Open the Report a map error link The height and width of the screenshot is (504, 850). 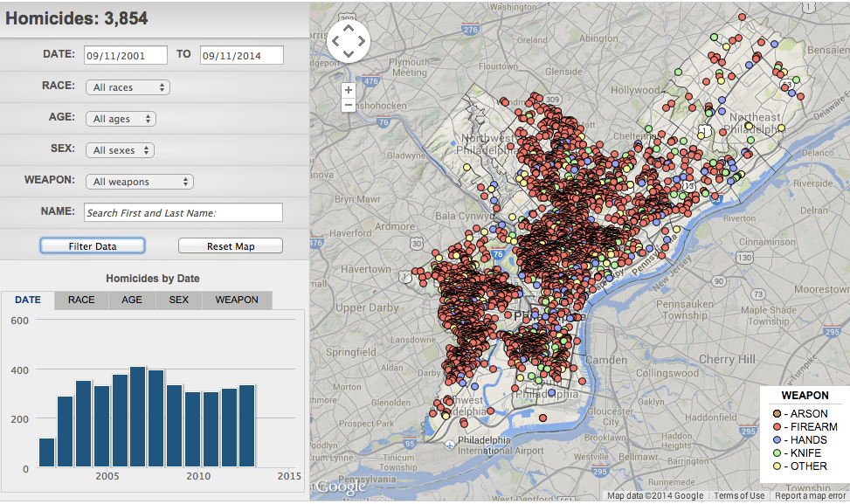pyautogui.click(x=812, y=496)
